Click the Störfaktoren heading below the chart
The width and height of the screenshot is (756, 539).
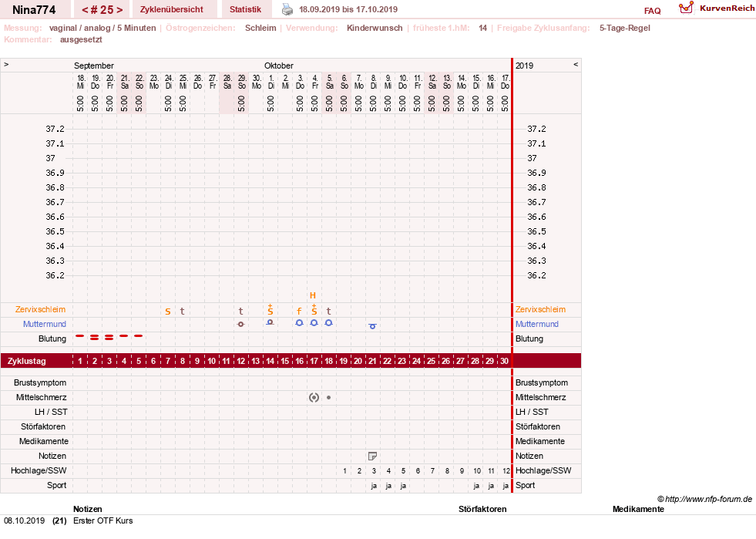tap(482, 509)
